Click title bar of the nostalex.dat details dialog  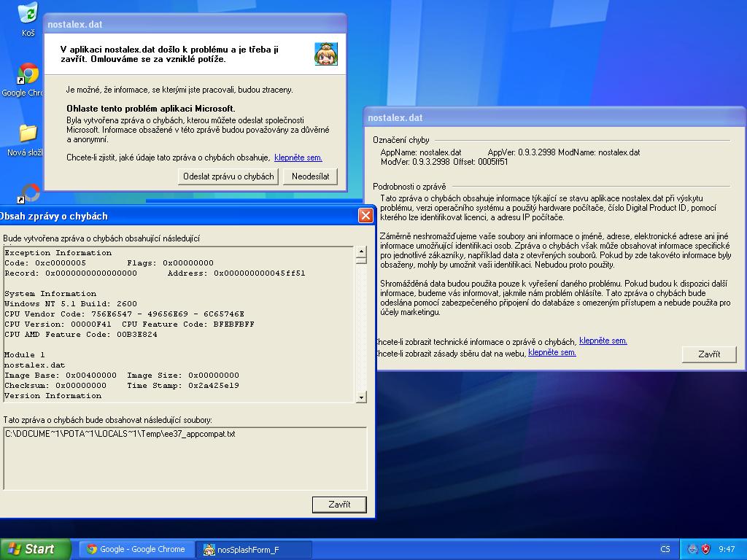[x=554, y=117]
